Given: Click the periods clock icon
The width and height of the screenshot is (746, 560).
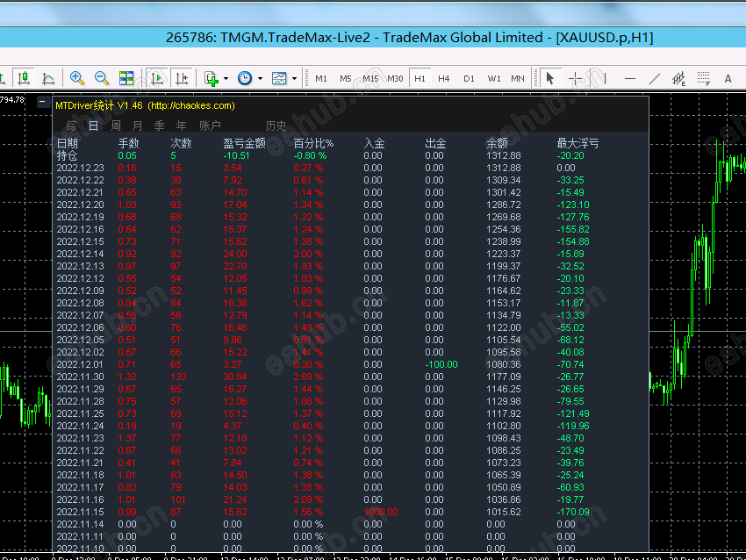Looking at the screenshot, I should click(x=245, y=77).
